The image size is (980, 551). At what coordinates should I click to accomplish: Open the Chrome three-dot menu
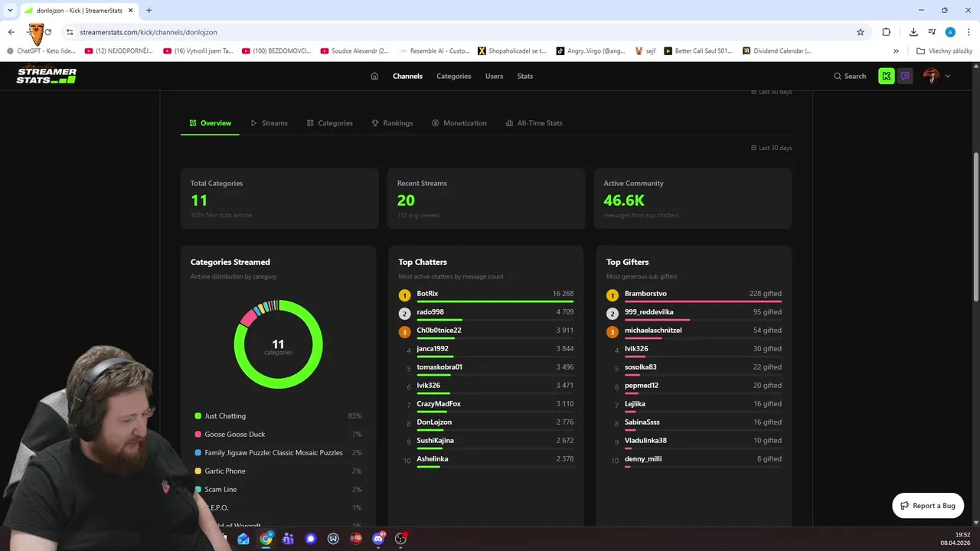pyautogui.click(x=968, y=32)
